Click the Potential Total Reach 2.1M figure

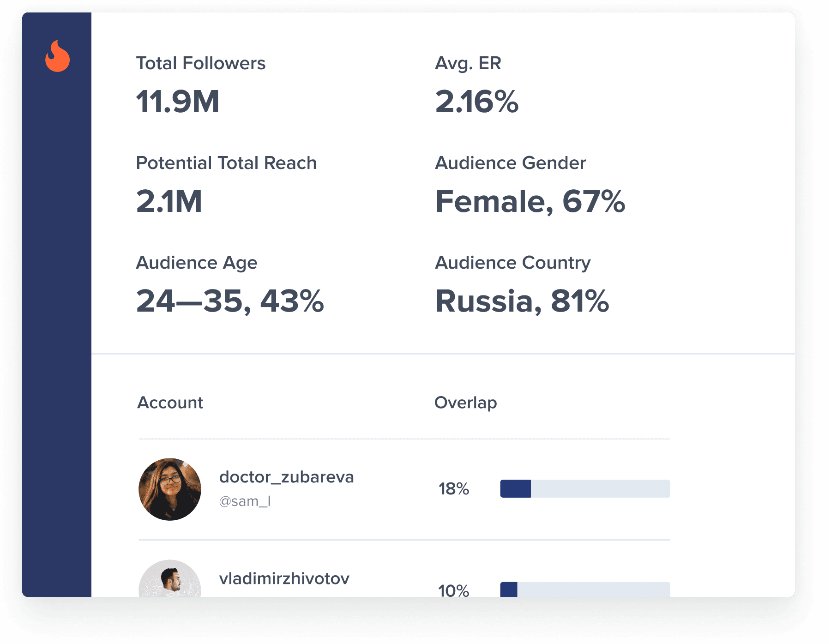pos(169,201)
